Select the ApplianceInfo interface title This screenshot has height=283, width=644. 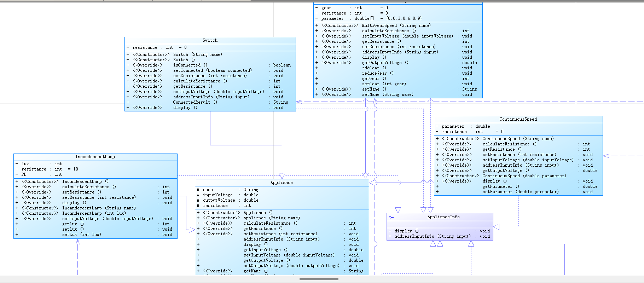point(443,217)
